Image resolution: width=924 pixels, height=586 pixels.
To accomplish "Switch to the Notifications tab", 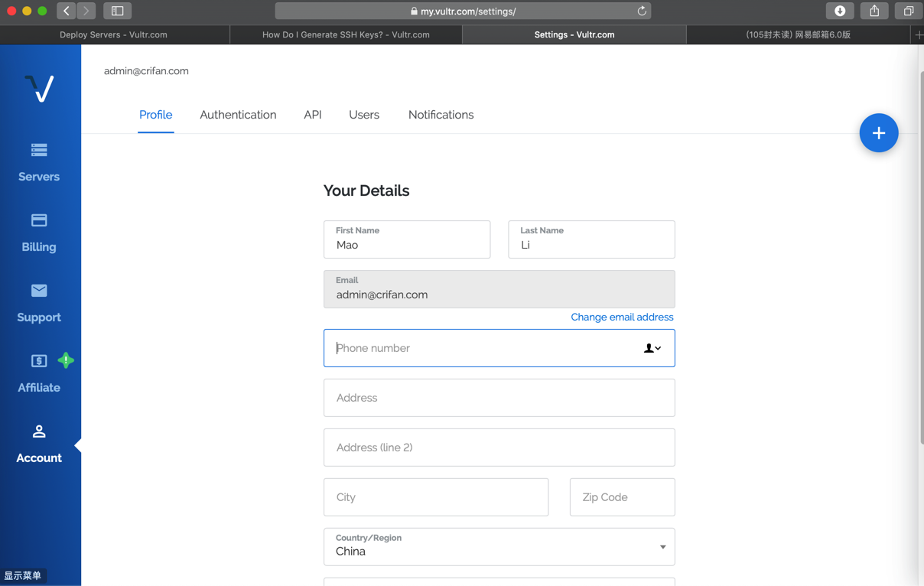I will [441, 115].
